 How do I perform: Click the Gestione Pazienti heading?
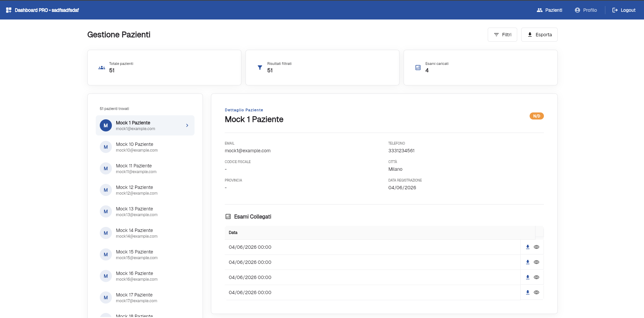[119, 35]
